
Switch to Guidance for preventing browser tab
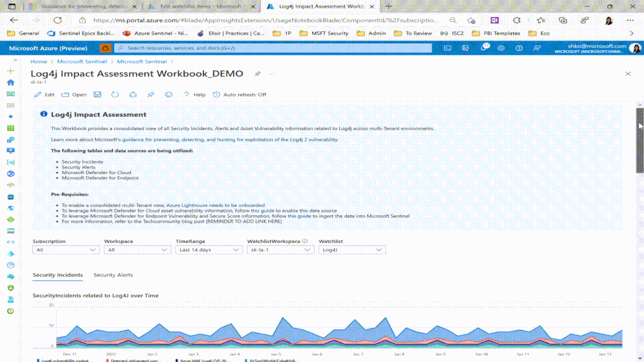click(x=83, y=6)
